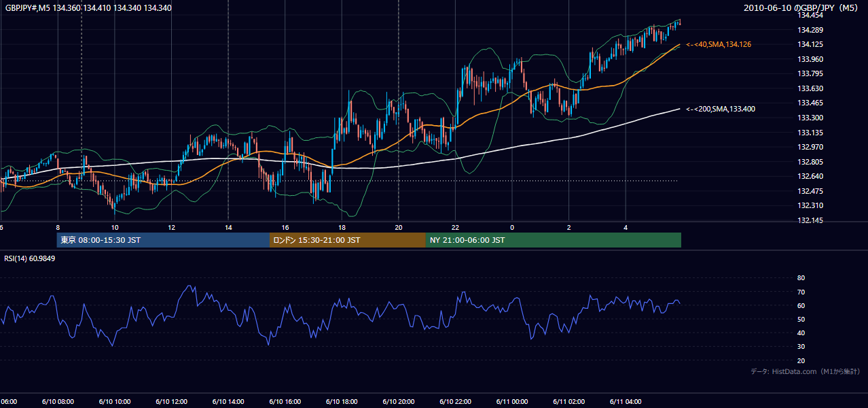Click bottom date label 6/10 18:00
This screenshot has width=868, height=408.
[x=342, y=402]
